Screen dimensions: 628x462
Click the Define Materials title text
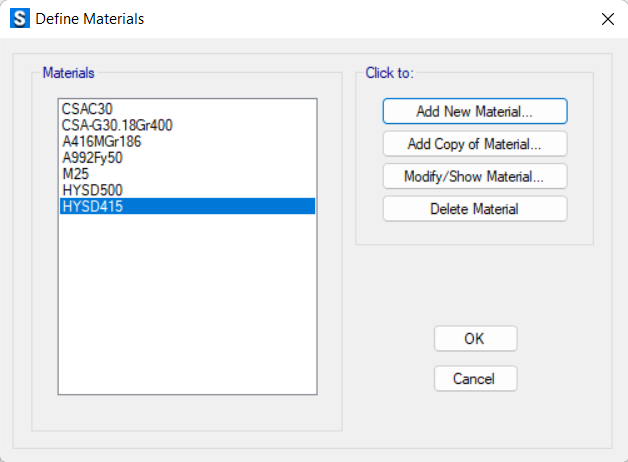[90, 19]
